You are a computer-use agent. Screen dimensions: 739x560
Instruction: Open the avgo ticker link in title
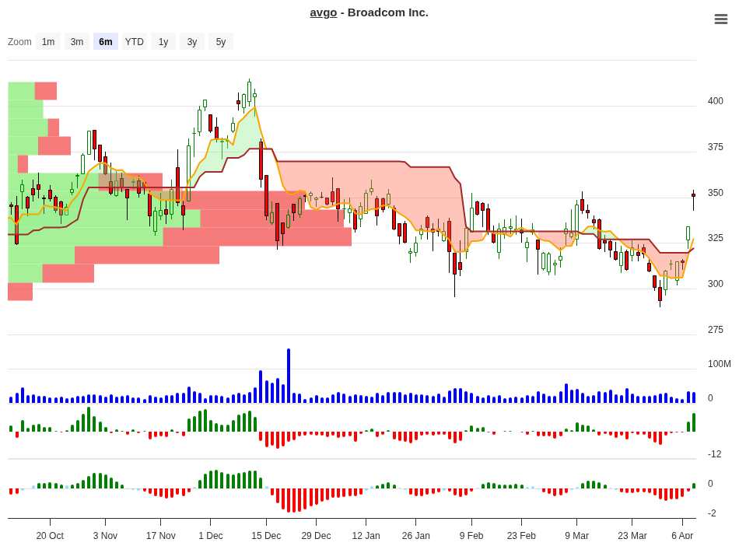pyautogui.click(x=324, y=12)
